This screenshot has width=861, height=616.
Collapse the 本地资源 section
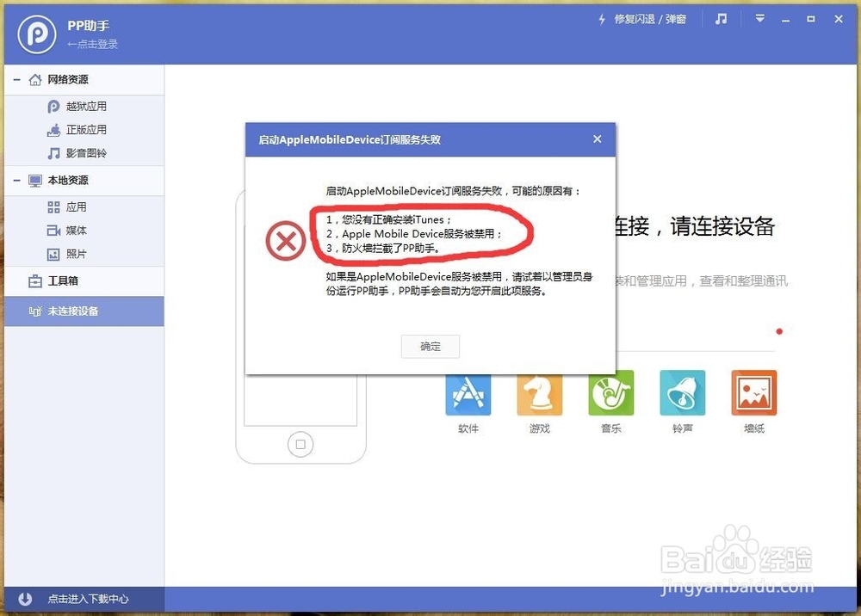point(17,180)
